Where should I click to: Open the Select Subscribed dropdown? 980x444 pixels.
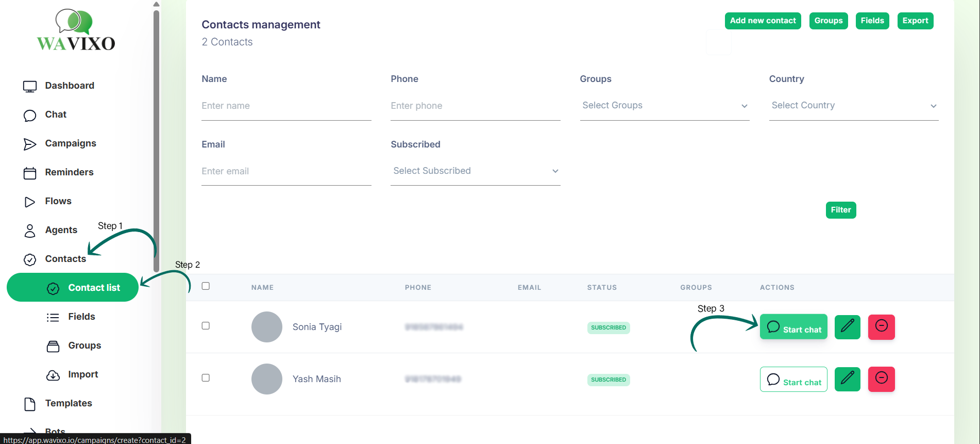point(475,171)
